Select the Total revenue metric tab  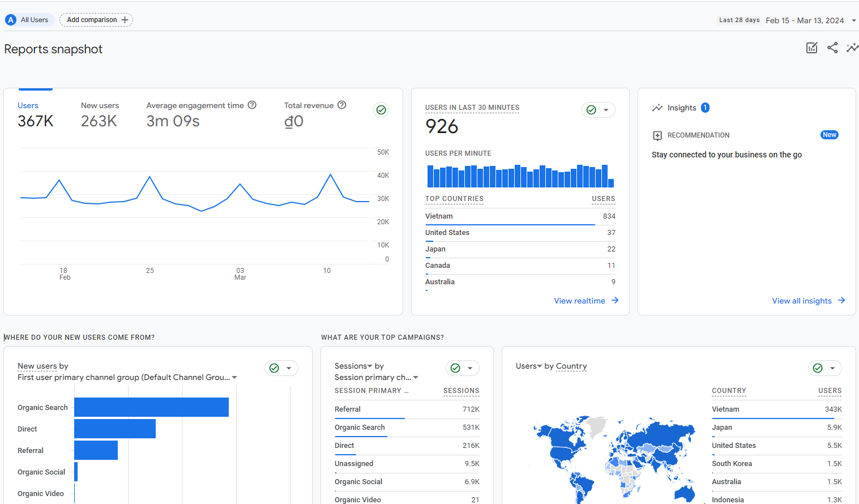coord(315,114)
